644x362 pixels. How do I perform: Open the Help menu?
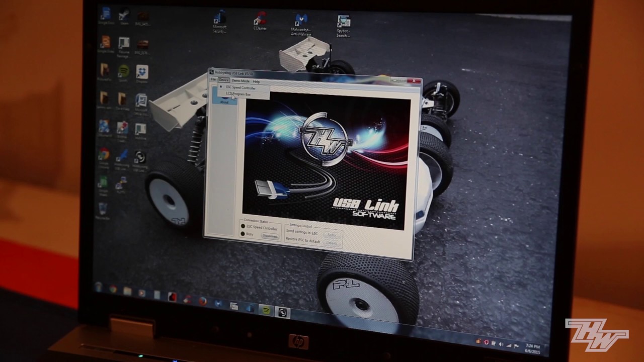(256, 81)
